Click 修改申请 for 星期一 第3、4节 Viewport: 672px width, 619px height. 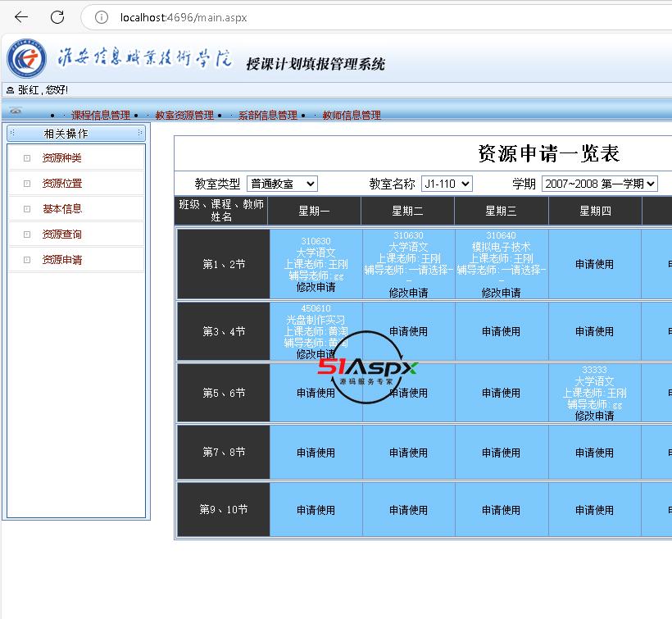pos(316,354)
